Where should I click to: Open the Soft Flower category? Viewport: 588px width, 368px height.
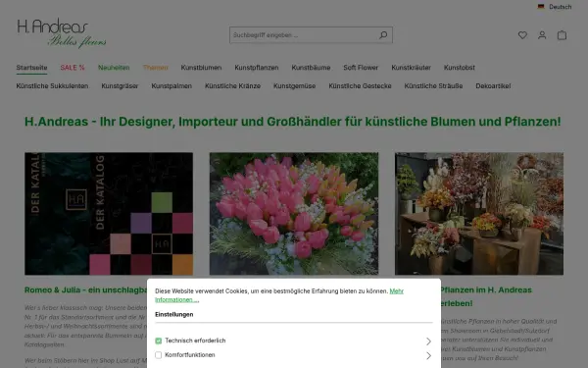(x=361, y=68)
